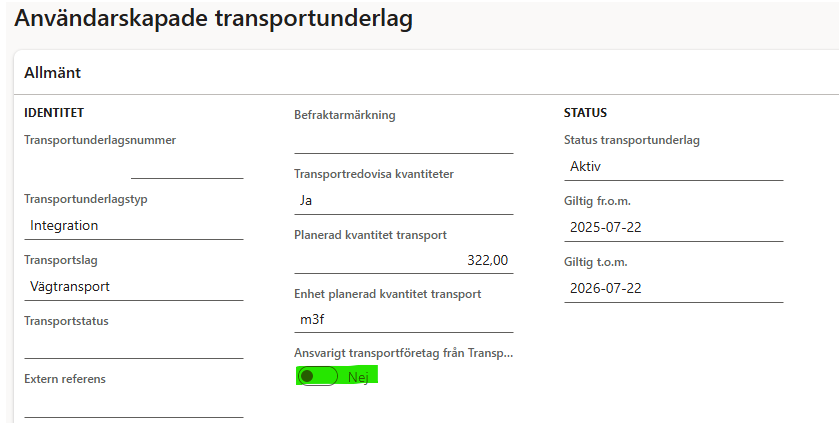This screenshot has height=427, width=839.
Task: Collapse the Allmänt section header
Action: pyautogui.click(x=52, y=72)
